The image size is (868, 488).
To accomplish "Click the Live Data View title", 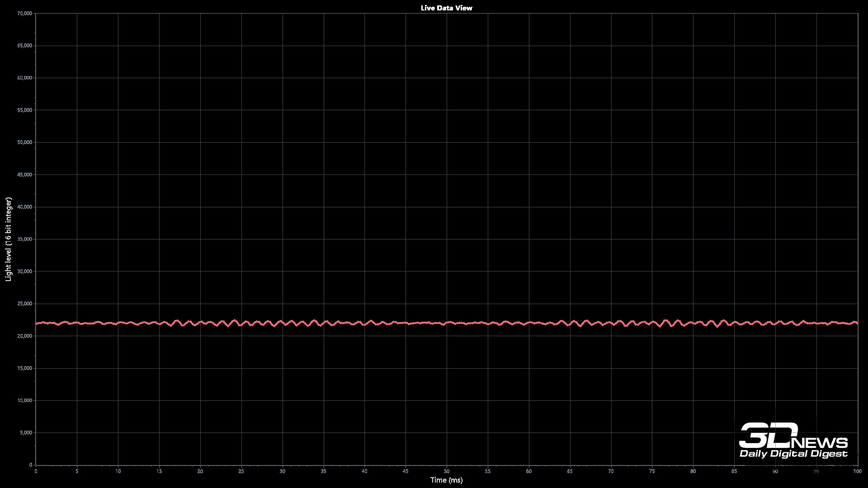I will click(446, 8).
